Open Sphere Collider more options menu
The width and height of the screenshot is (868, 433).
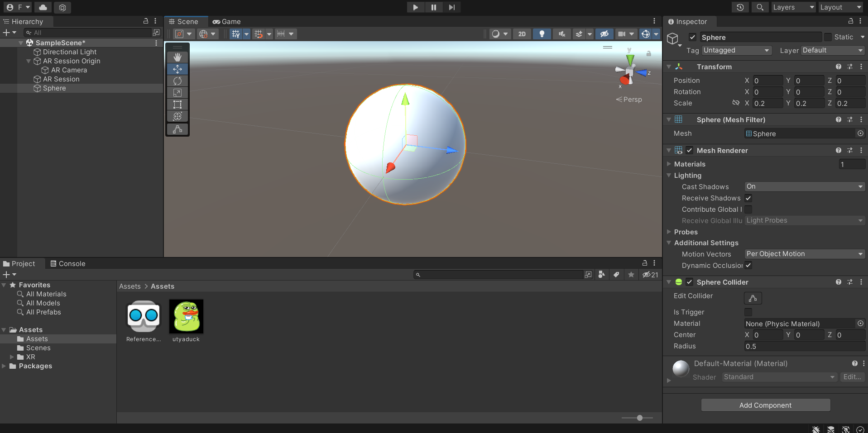[861, 282]
